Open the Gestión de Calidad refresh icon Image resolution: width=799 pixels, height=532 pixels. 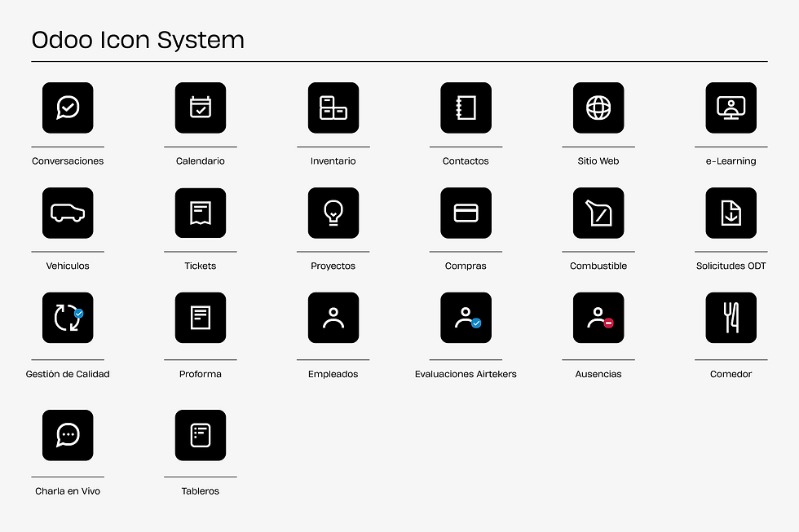(x=68, y=318)
